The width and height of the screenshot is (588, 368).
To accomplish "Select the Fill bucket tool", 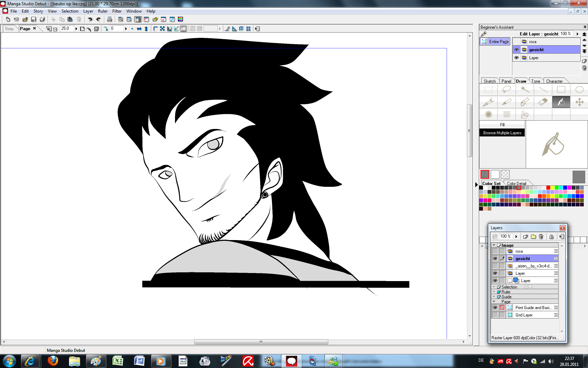I will point(561,102).
